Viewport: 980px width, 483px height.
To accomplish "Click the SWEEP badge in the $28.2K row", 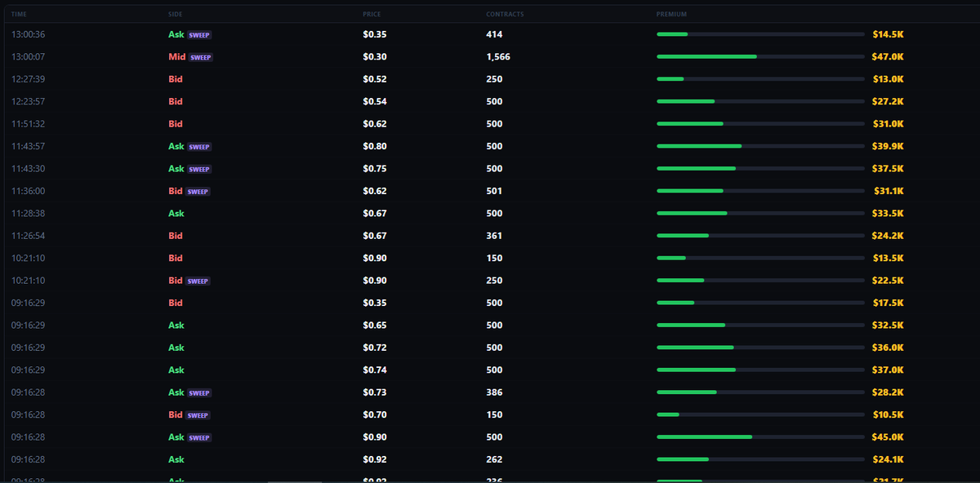I will 200,392.
